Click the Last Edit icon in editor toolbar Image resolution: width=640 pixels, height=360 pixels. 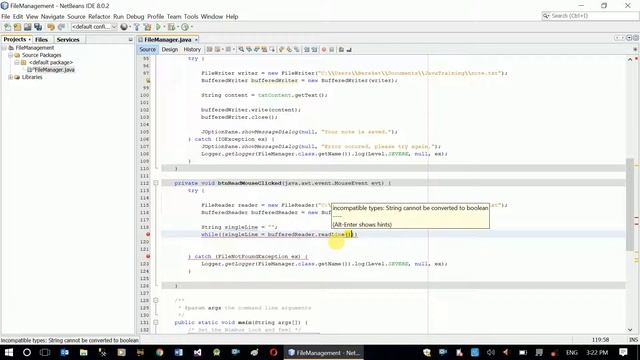pyautogui.click(x=209, y=50)
